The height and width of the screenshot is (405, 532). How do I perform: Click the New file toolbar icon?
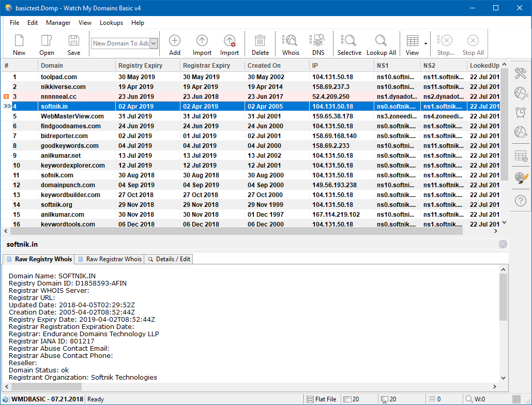click(x=19, y=40)
